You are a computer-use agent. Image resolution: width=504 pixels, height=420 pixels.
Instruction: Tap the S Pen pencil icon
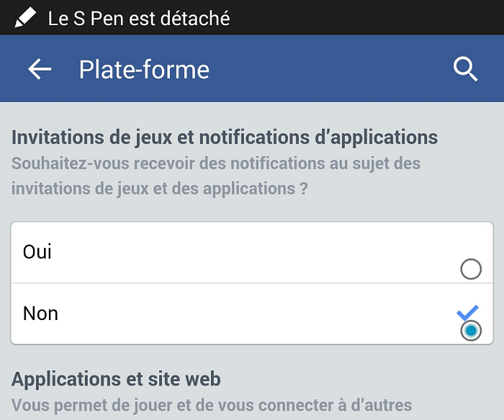[25, 17]
